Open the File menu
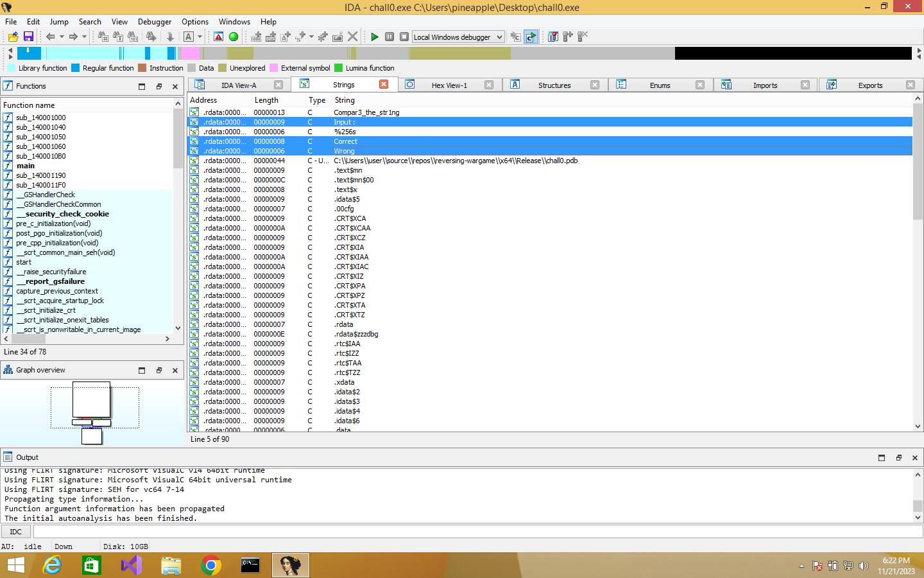The width and height of the screenshot is (924, 578). tap(11, 21)
